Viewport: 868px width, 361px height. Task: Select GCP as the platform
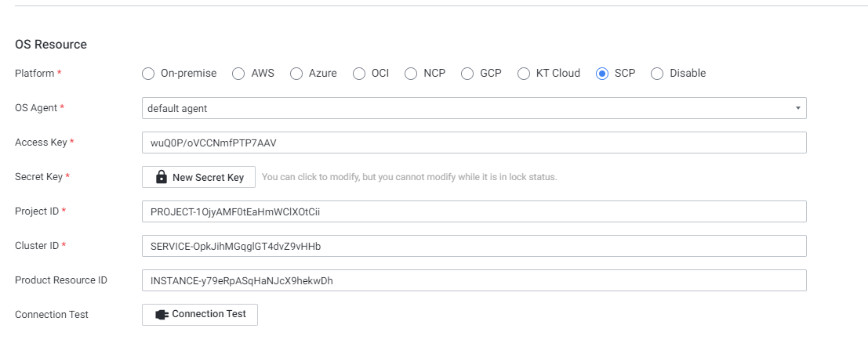(467, 74)
